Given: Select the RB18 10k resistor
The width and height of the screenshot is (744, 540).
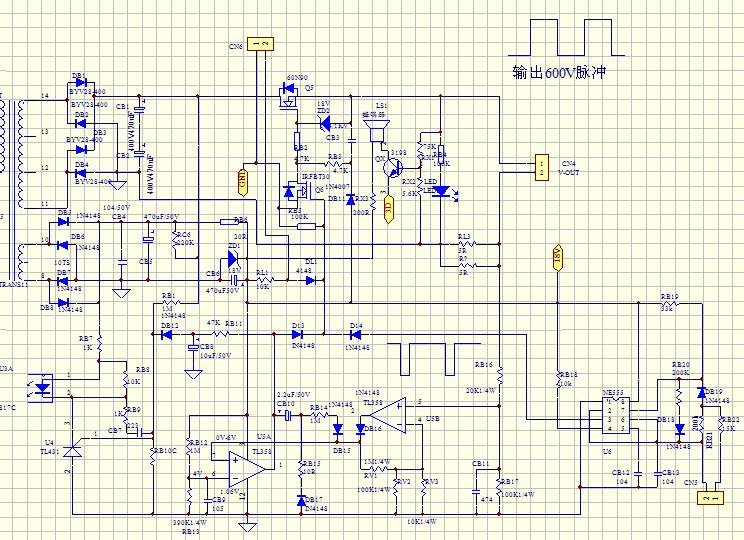Looking at the screenshot, I should (x=558, y=379).
